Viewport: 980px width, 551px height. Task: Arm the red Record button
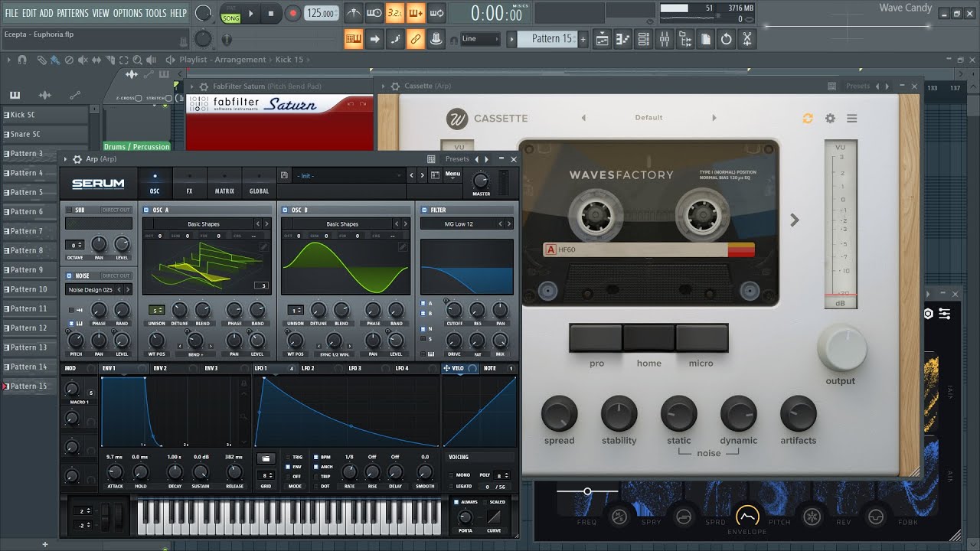point(292,13)
